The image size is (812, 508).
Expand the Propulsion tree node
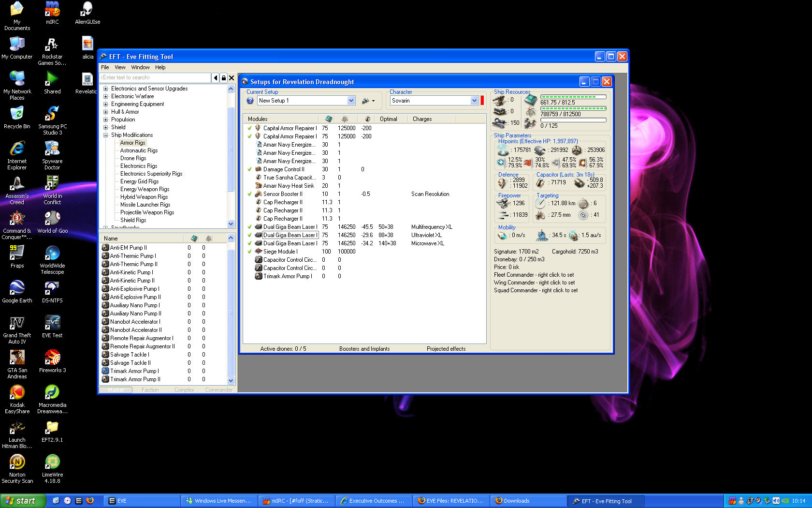tap(105, 120)
